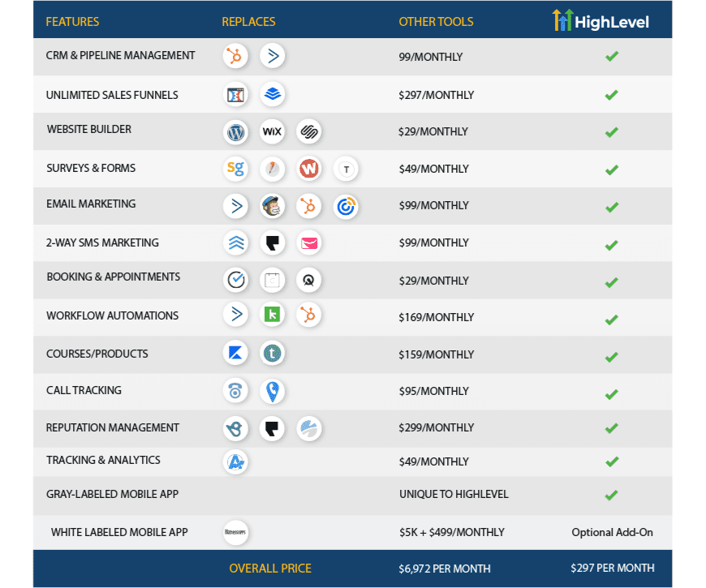
Task: Select the bird icon in Reputation Management row
Action: click(x=235, y=428)
